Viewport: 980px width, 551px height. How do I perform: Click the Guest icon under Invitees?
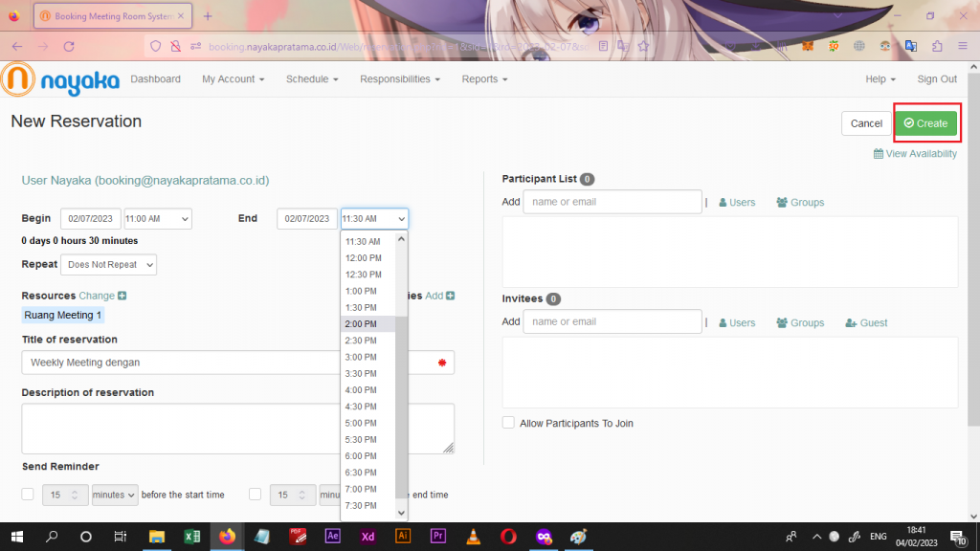click(x=851, y=323)
